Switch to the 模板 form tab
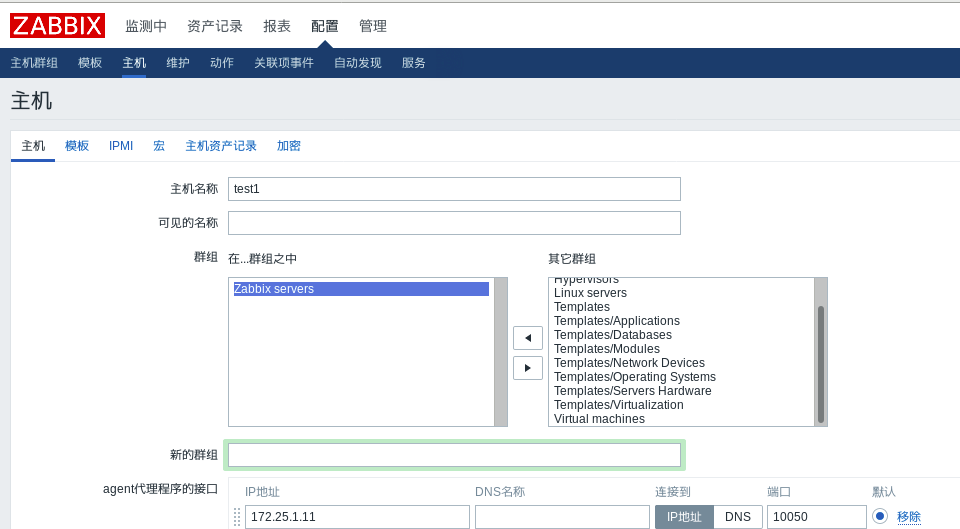This screenshot has width=960, height=529. (x=77, y=146)
